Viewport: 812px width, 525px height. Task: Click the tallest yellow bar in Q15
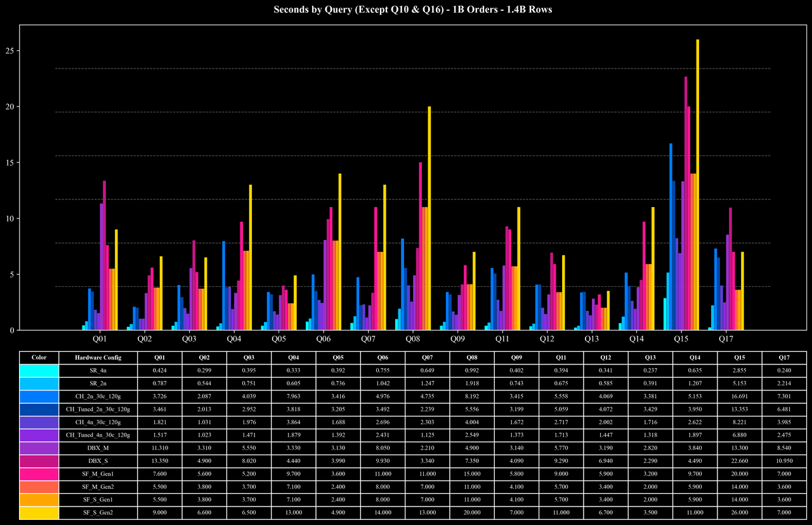coord(698,185)
